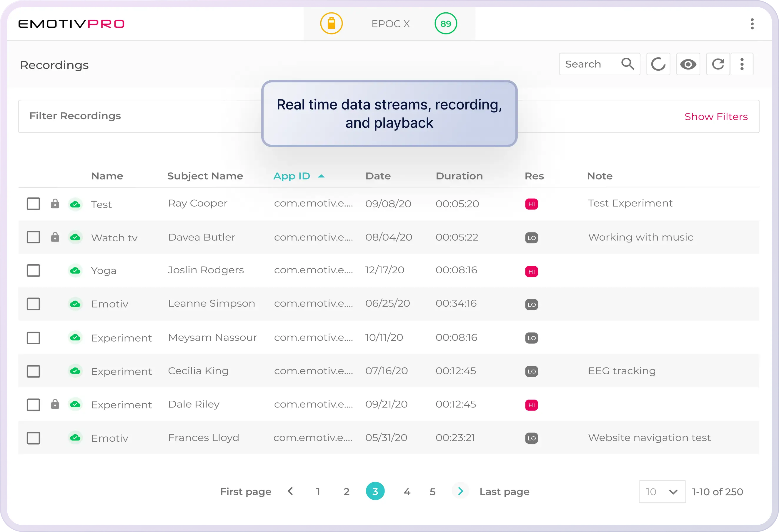This screenshot has height=532, width=779.
Task: Sort by the App ID column header
Action: point(292,176)
